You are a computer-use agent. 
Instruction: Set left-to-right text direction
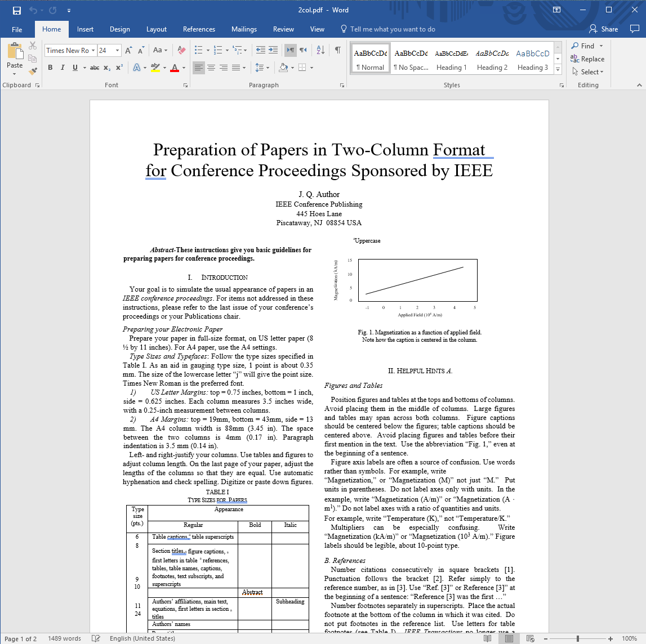[x=291, y=50]
